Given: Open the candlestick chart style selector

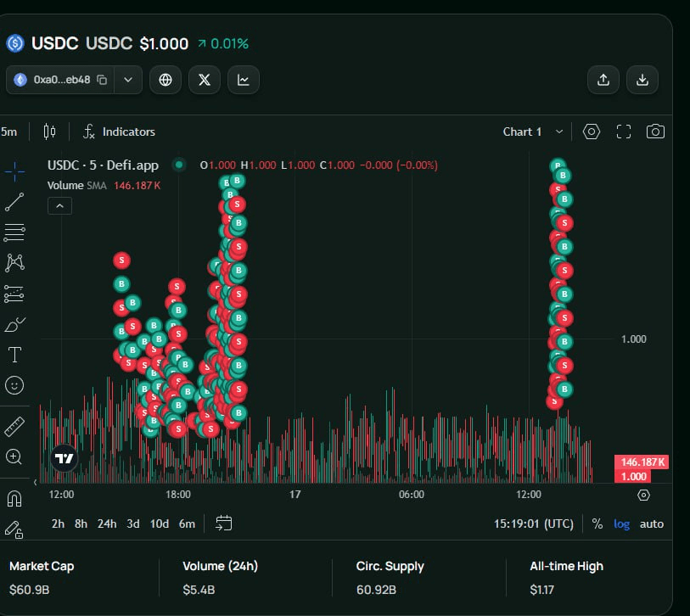Looking at the screenshot, I should [50, 132].
